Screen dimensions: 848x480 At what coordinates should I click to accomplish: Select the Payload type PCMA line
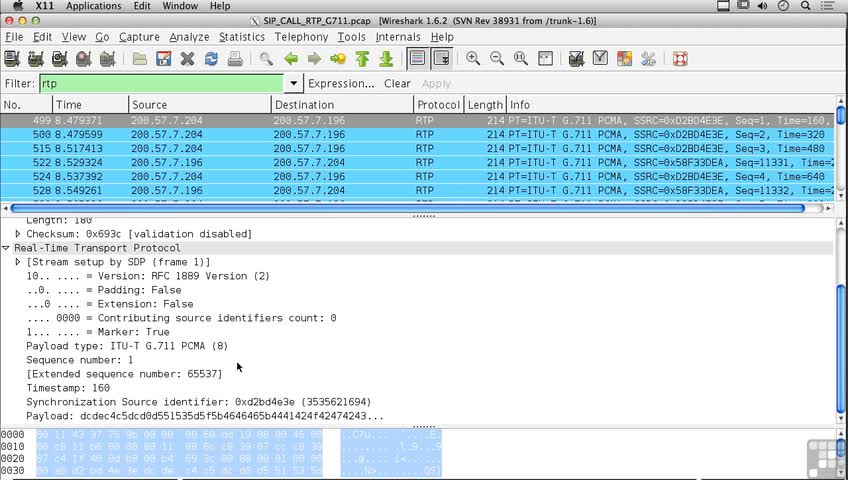(127, 346)
